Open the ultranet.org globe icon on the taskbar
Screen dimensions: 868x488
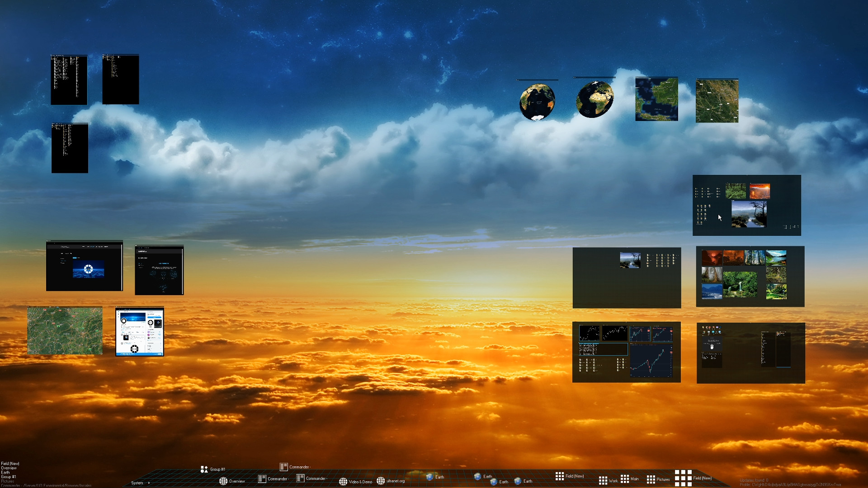coord(381,481)
